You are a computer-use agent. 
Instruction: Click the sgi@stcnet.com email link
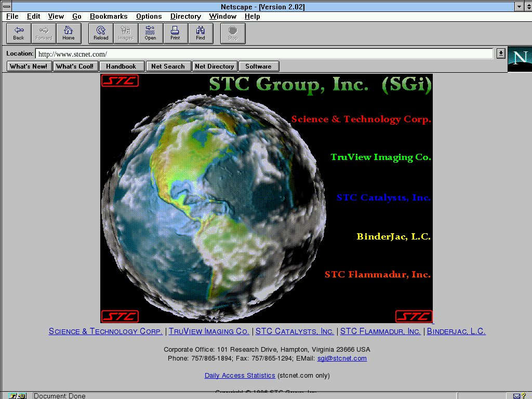(x=342, y=358)
